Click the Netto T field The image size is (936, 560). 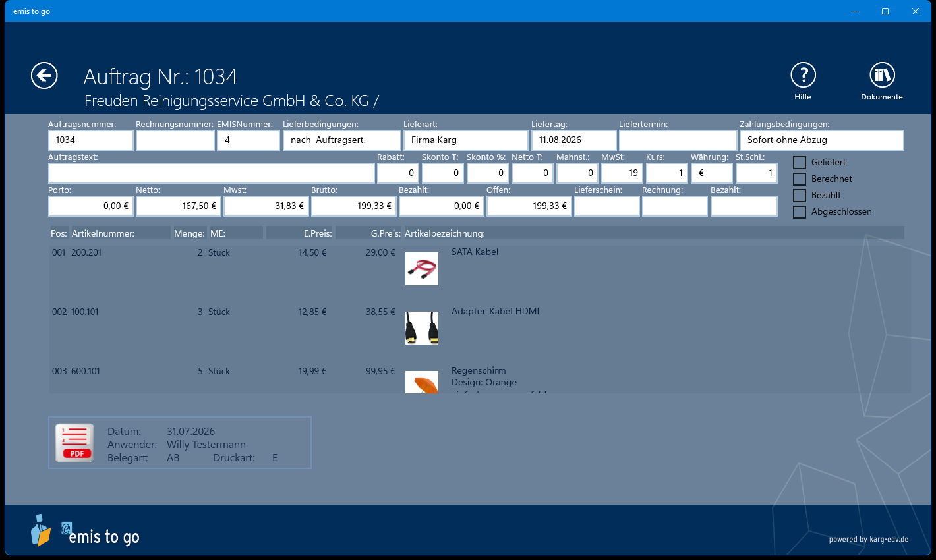tap(533, 173)
